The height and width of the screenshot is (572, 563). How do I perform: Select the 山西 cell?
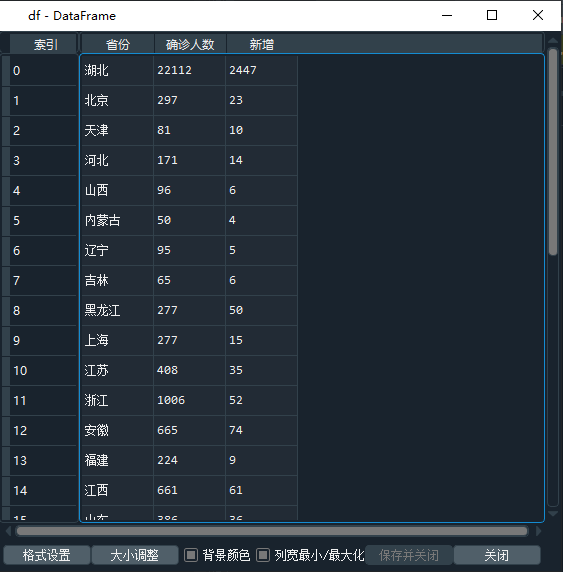(117, 190)
